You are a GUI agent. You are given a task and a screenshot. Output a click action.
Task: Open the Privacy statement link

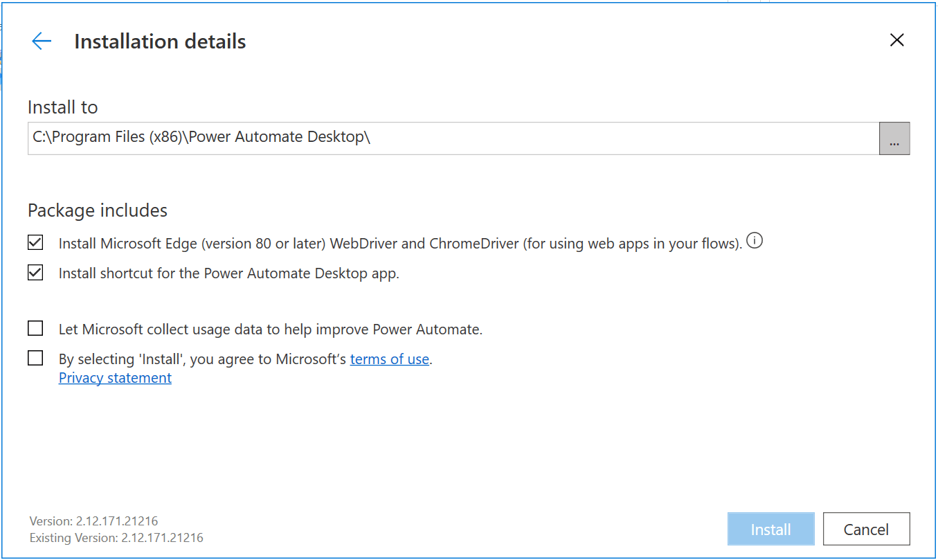pos(115,378)
